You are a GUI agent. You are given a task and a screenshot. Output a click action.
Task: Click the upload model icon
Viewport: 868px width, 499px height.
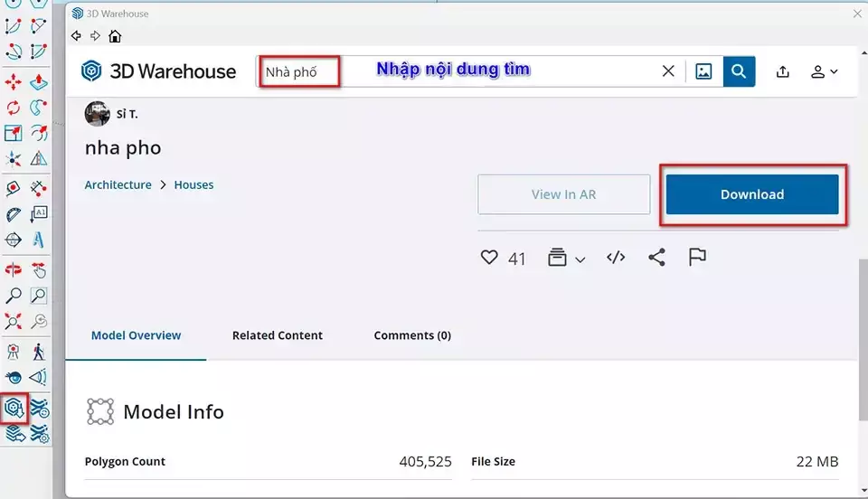[x=783, y=71]
